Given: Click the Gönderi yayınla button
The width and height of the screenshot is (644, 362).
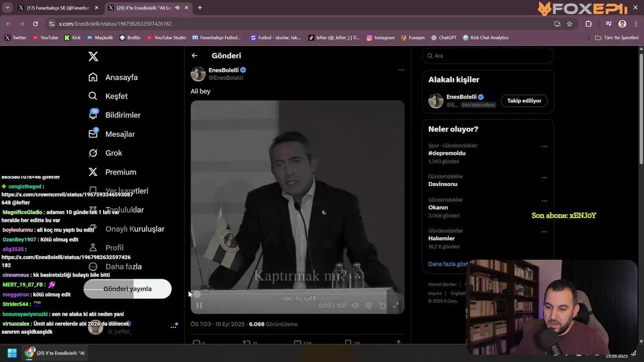Looking at the screenshot, I should [x=127, y=289].
